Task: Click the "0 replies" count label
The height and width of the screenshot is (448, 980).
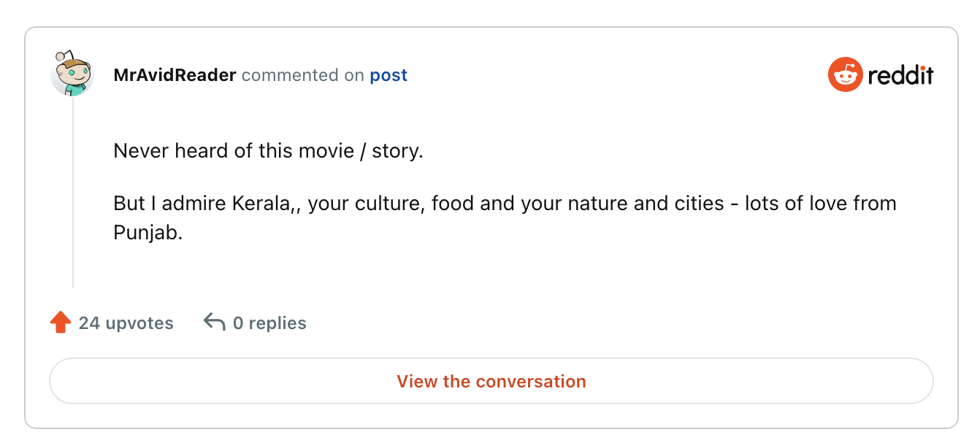Action: [x=269, y=323]
